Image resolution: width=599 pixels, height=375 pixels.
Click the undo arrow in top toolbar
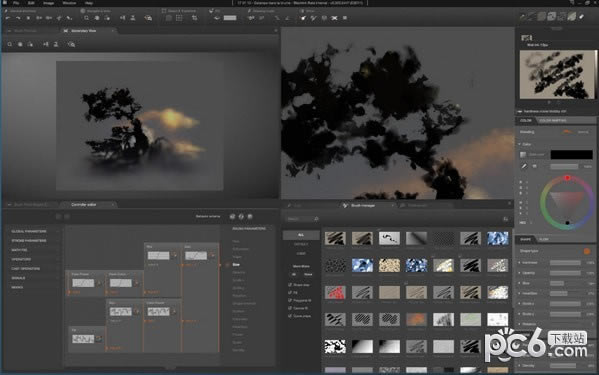click(x=8, y=18)
